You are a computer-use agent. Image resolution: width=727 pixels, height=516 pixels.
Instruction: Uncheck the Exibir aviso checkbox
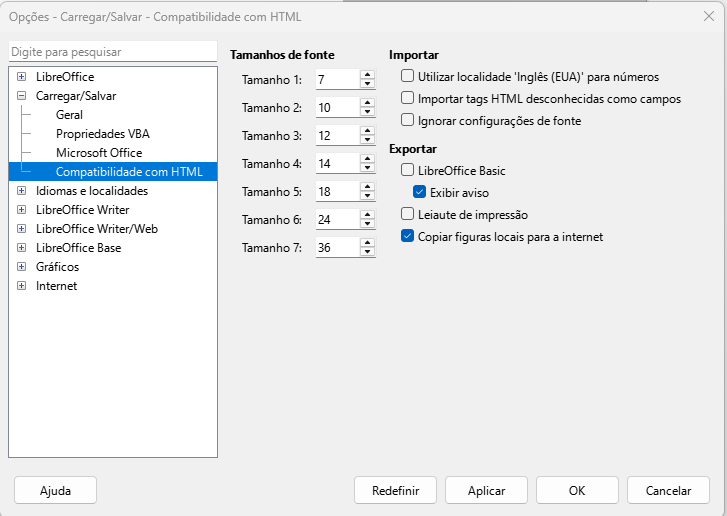pyautogui.click(x=419, y=192)
